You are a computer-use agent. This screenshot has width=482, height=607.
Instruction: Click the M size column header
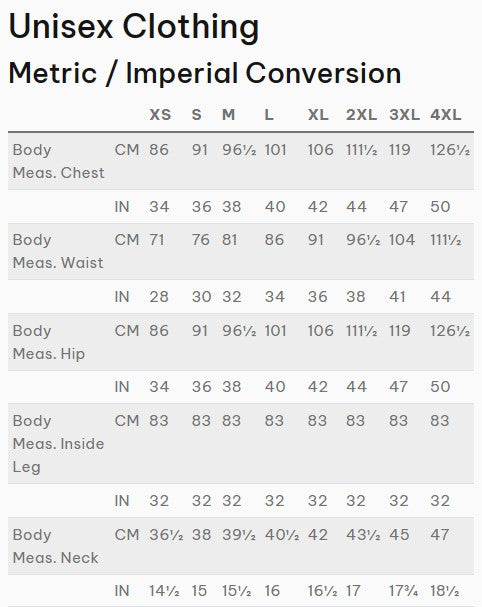(228, 115)
